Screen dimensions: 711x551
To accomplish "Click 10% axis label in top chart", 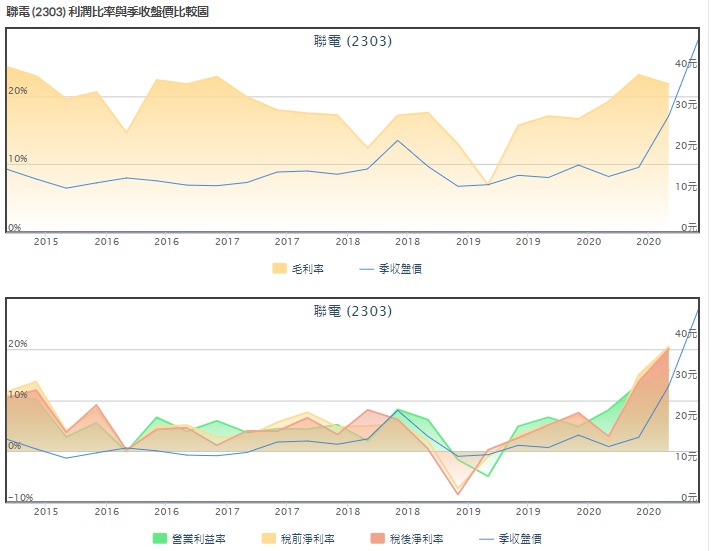I will 18,159.
